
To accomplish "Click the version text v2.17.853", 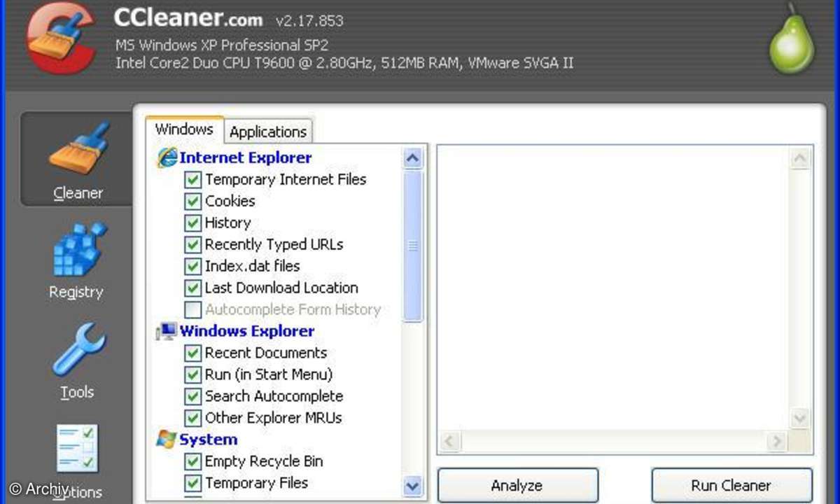I will [x=309, y=20].
